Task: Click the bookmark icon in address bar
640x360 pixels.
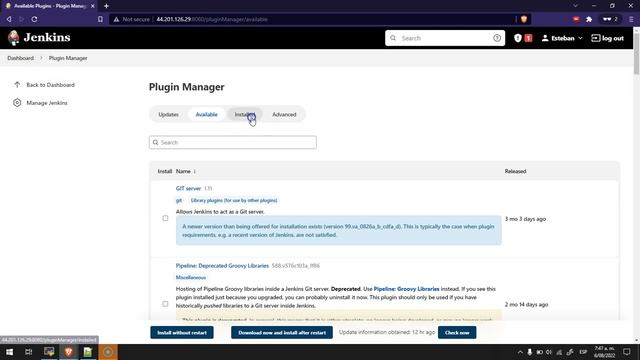Action: [100, 19]
